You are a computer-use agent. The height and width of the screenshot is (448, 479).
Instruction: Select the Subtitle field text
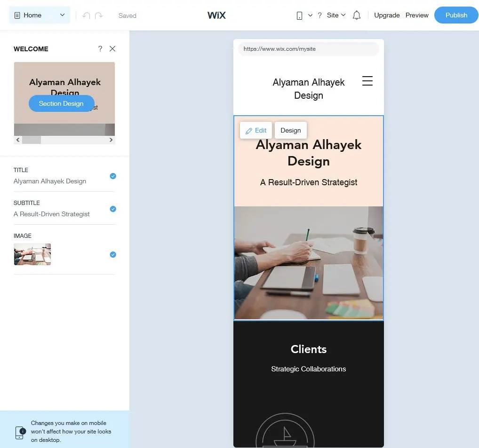(x=52, y=214)
